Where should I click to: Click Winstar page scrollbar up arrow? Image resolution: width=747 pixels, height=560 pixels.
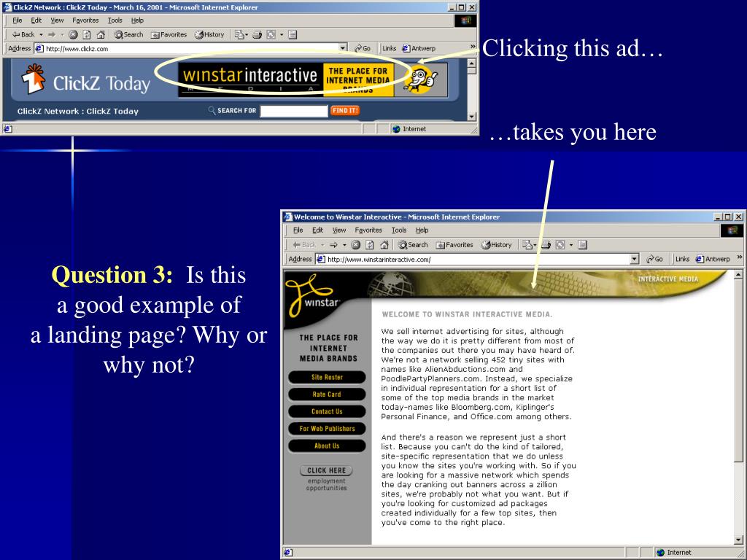click(738, 275)
